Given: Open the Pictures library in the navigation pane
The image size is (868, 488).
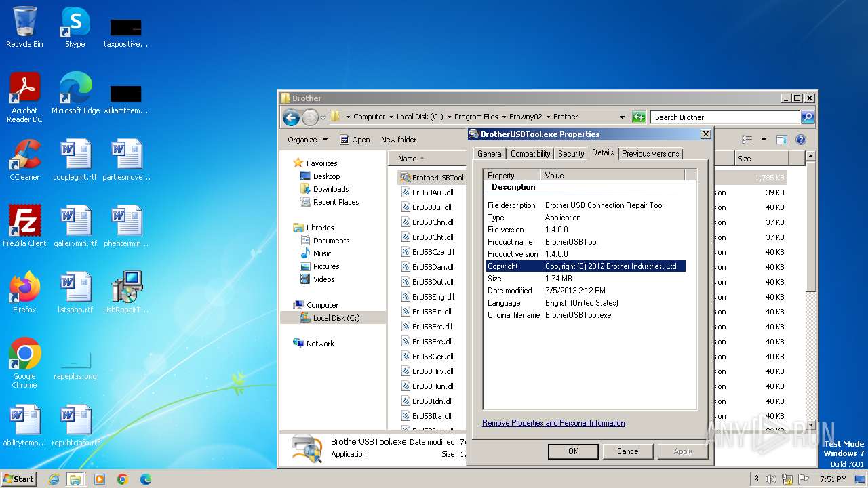Looking at the screenshot, I should tap(326, 266).
